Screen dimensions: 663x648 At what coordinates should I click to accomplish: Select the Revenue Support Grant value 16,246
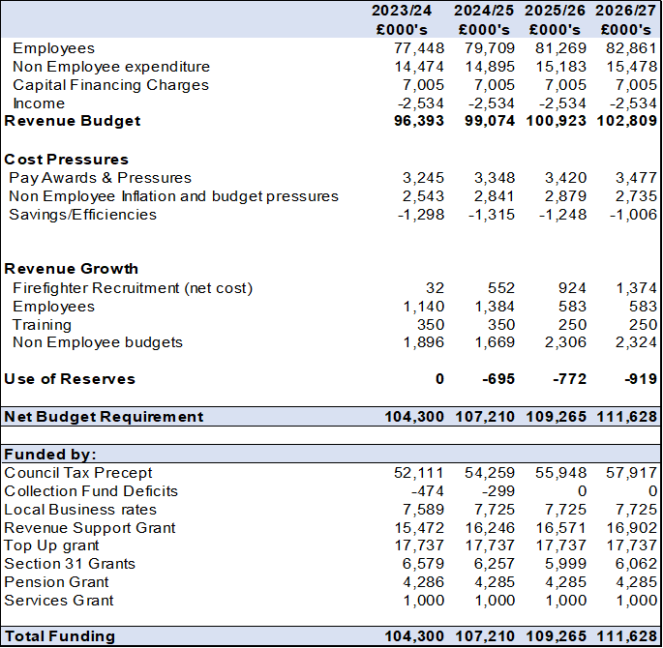pos(491,527)
